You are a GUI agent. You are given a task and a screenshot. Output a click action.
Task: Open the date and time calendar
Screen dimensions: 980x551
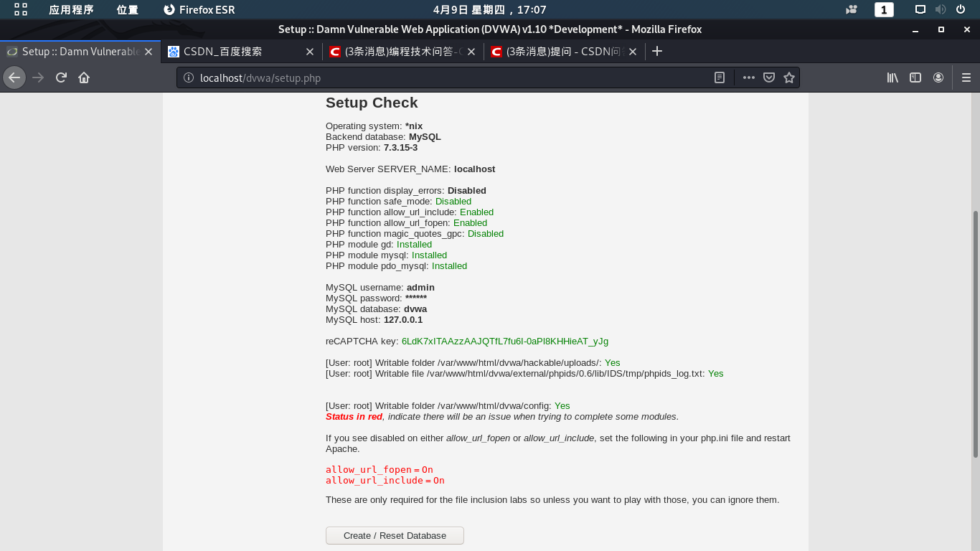pyautogui.click(x=489, y=9)
